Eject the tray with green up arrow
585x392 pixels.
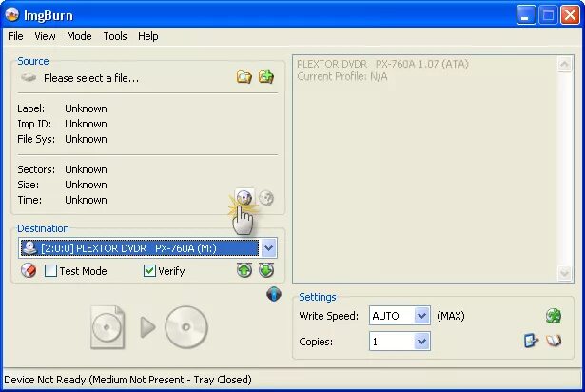click(x=244, y=270)
